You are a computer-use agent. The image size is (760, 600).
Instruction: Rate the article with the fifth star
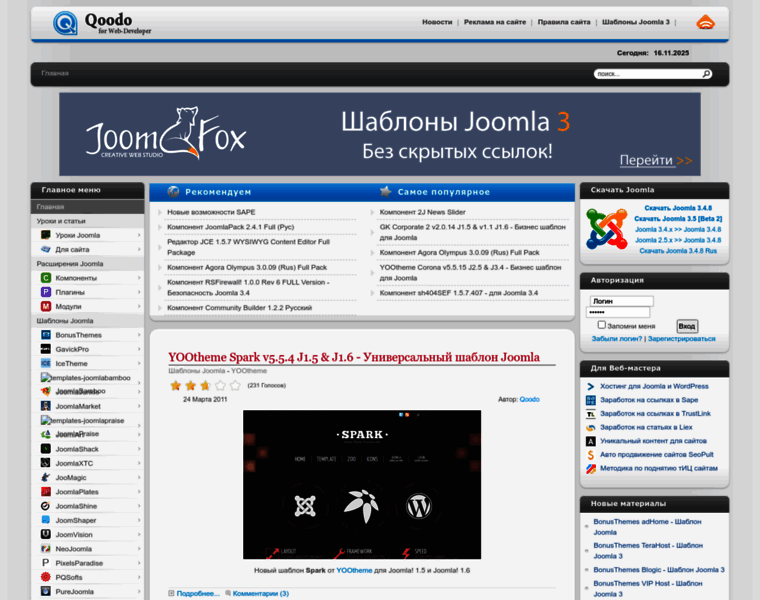coord(236,385)
